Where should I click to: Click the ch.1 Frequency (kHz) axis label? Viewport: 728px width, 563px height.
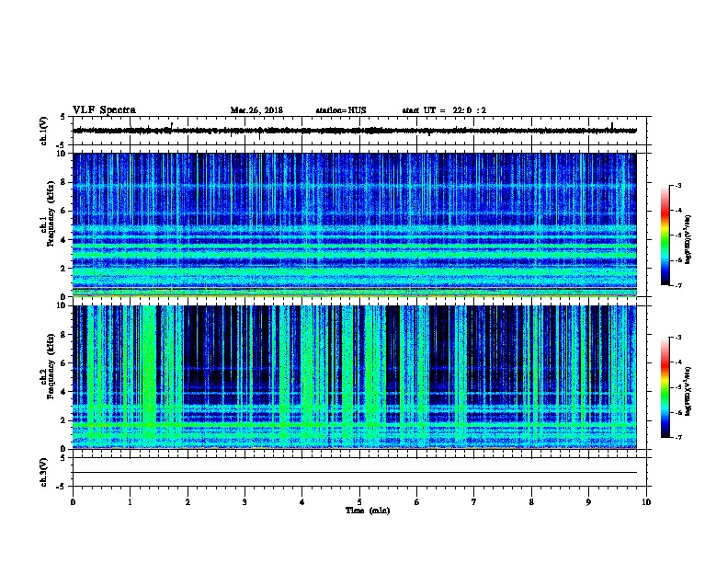(x=48, y=213)
